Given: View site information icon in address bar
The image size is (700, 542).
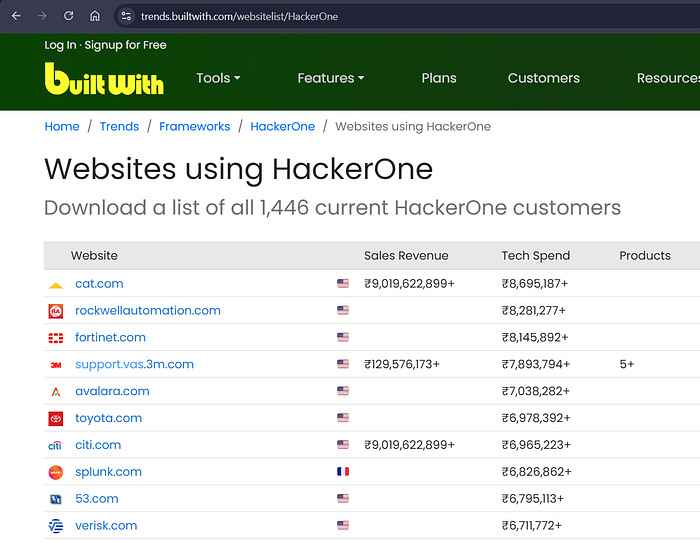Looking at the screenshot, I should (x=126, y=16).
